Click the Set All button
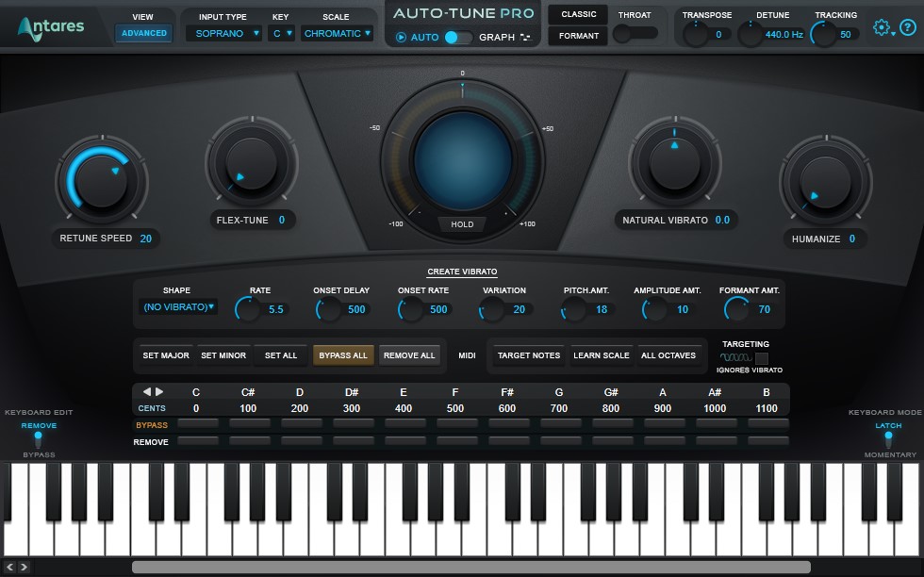Screen dimensions: 924x577 [281, 355]
